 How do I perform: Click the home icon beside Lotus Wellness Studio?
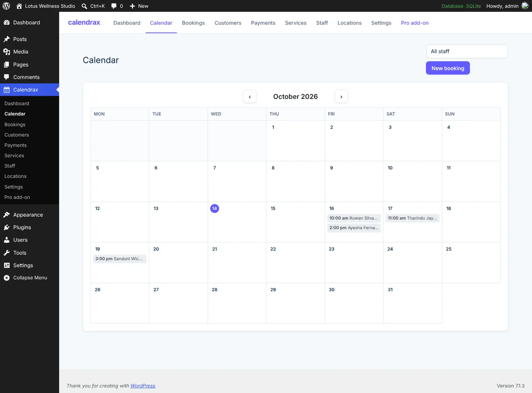19,6
